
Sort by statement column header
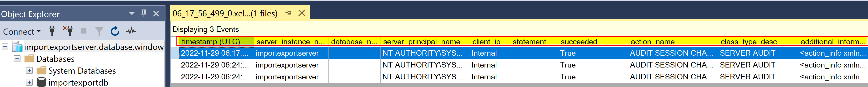pyautogui.click(x=534, y=42)
